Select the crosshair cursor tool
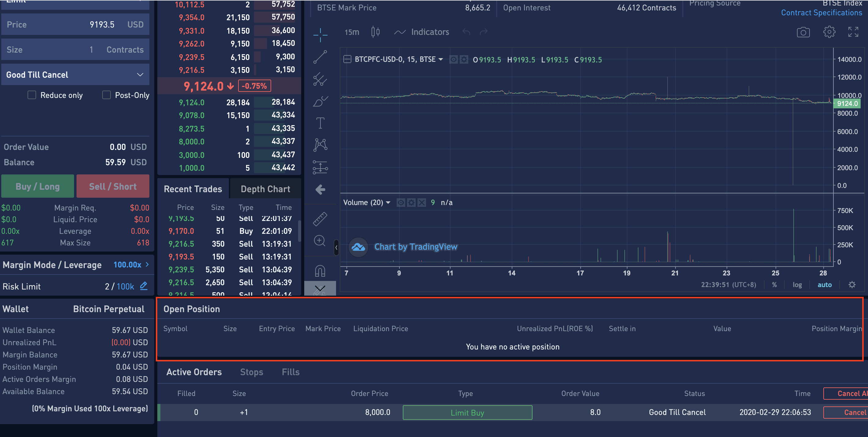The image size is (868, 437). [x=320, y=35]
